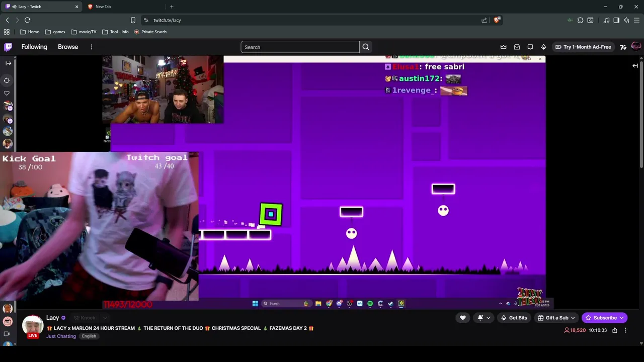Collapse the chat panel with the arrow icon
Viewport: 644px width, 362px height.
[635, 65]
